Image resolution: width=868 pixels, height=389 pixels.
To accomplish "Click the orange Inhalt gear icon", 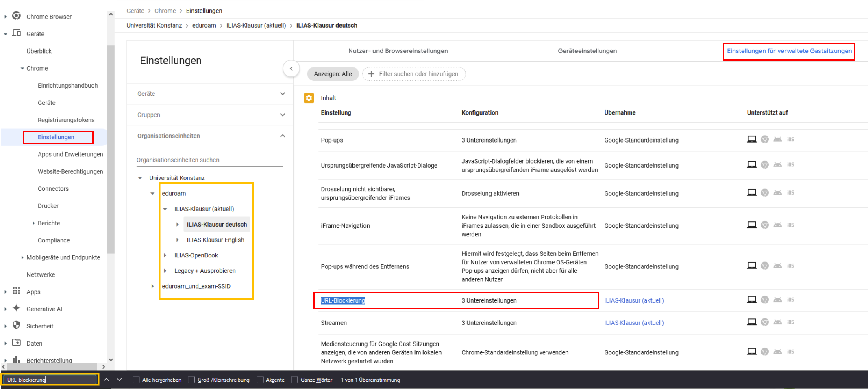I will (x=309, y=98).
